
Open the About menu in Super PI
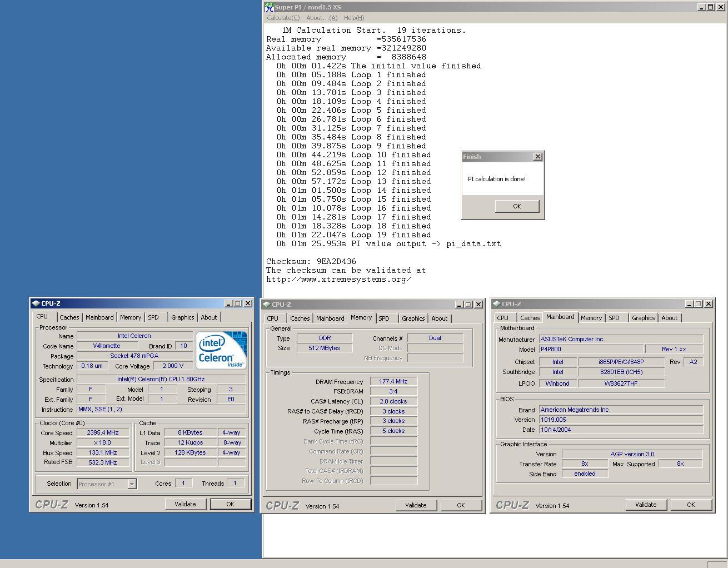point(321,18)
